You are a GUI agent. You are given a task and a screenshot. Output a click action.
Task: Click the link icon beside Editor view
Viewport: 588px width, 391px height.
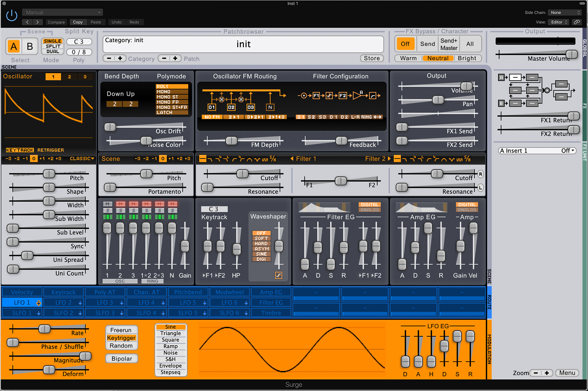[576, 22]
